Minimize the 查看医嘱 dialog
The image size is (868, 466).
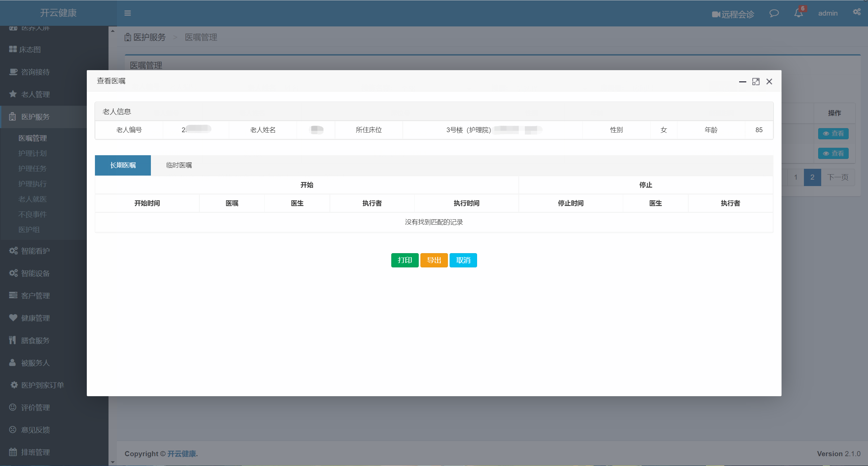743,82
